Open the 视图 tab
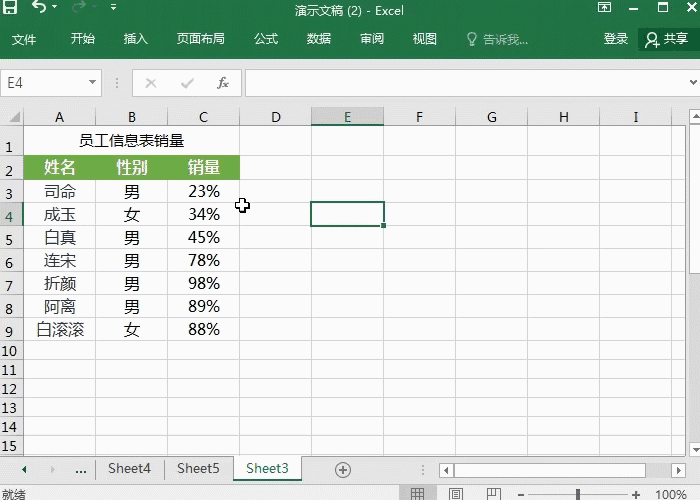This screenshot has width=700, height=500. [425, 39]
